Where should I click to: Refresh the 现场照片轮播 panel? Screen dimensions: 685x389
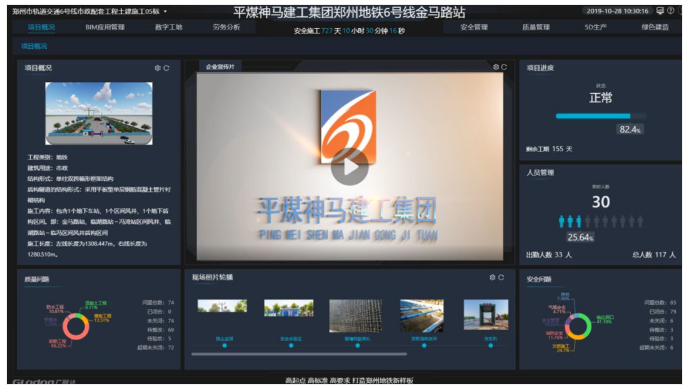click(x=501, y=277)
